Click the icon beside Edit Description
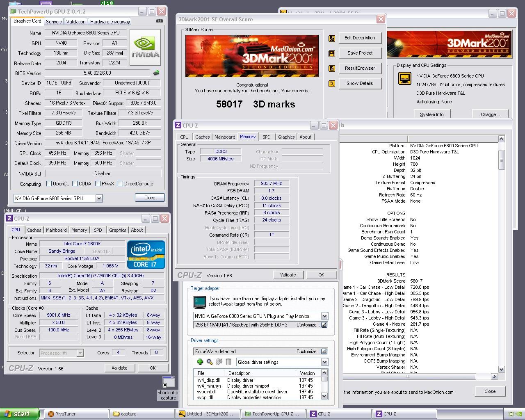The height and width of the screenshot is (420, 525). point(332,39)
